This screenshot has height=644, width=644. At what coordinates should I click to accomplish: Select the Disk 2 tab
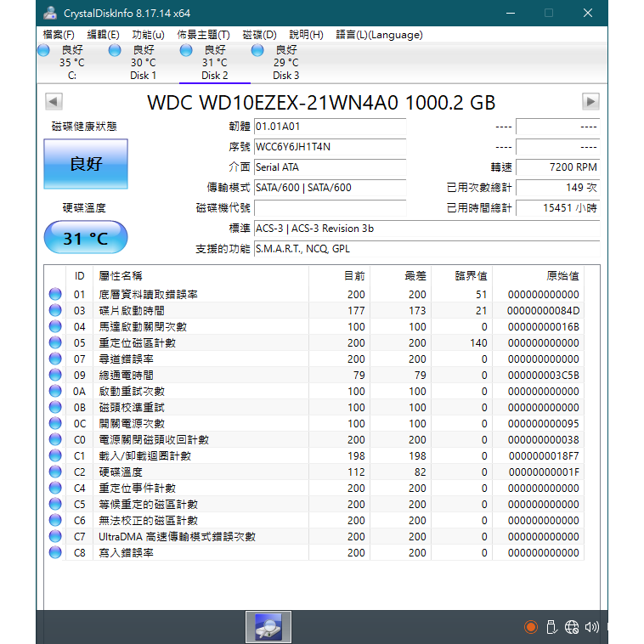point(215,63)
